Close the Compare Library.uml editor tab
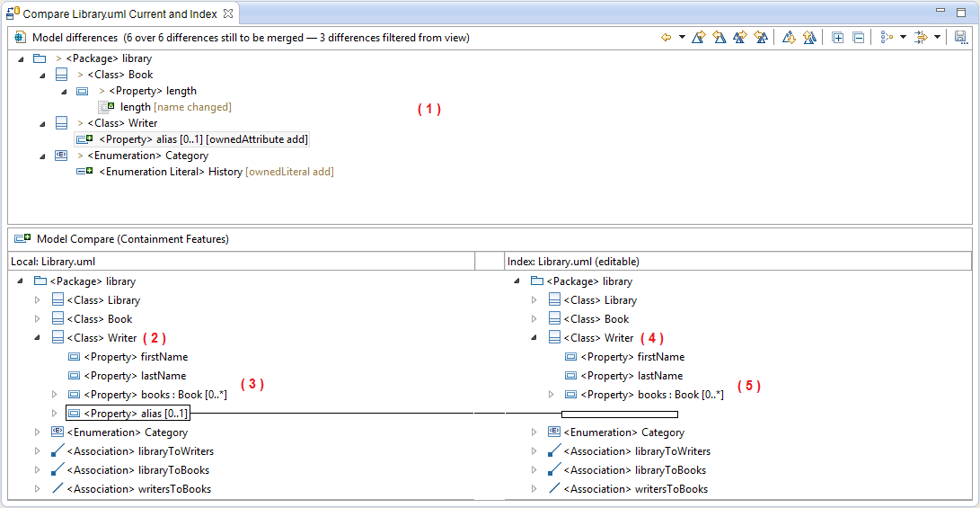980x508 pixels. coord(227,13)
